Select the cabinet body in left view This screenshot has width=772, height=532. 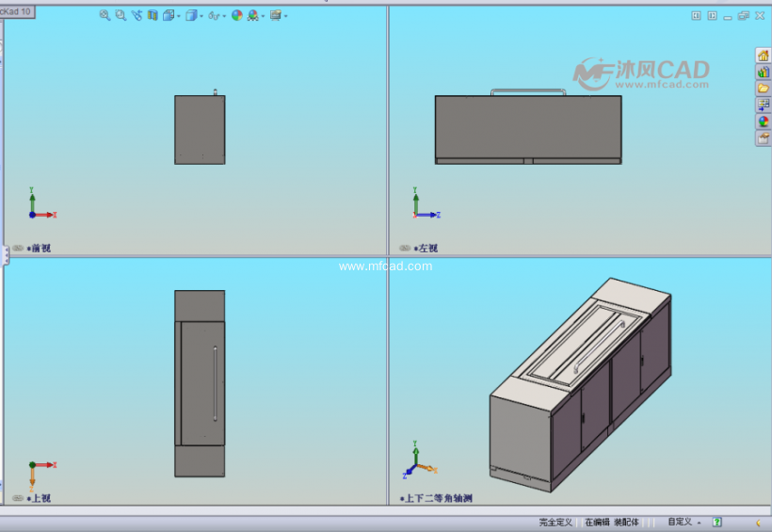point(528,127)
